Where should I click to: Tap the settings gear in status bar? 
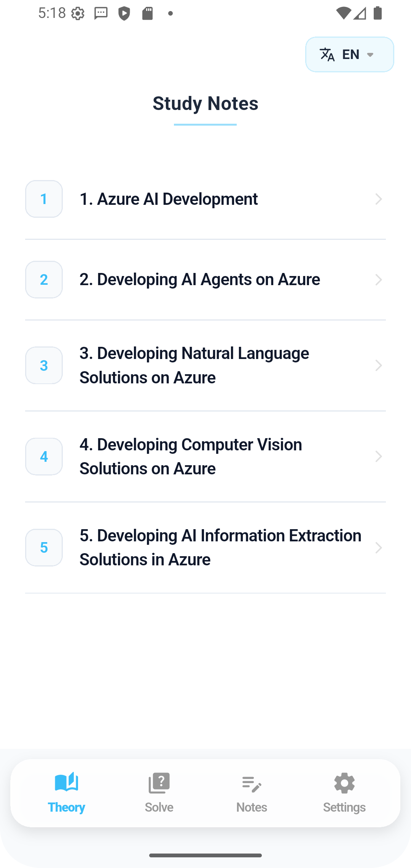(x=78, y=14)
